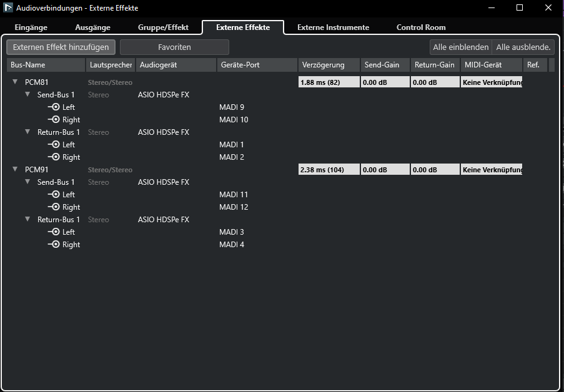Open the Externe Instrumente tab

[x=333, y=27]
